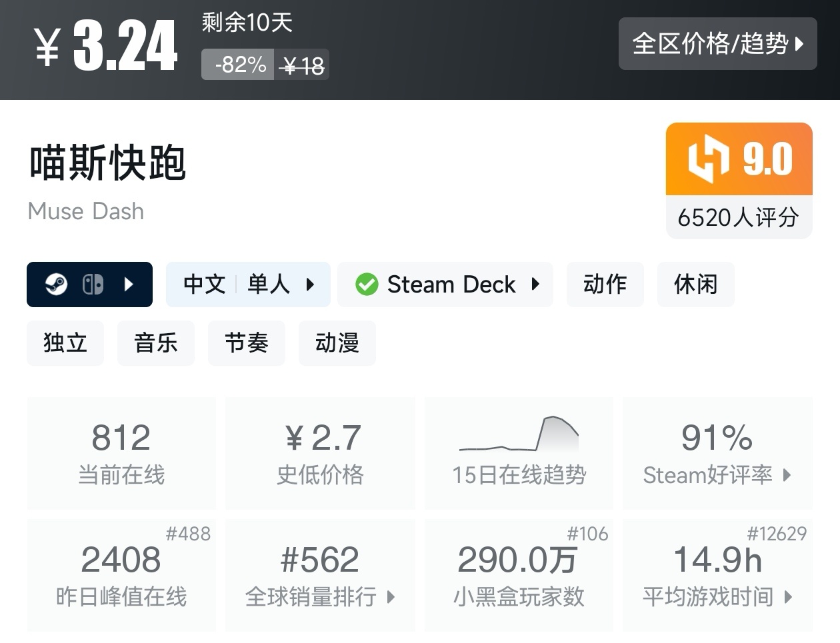Click the -82% discount badge

[238, 65]
